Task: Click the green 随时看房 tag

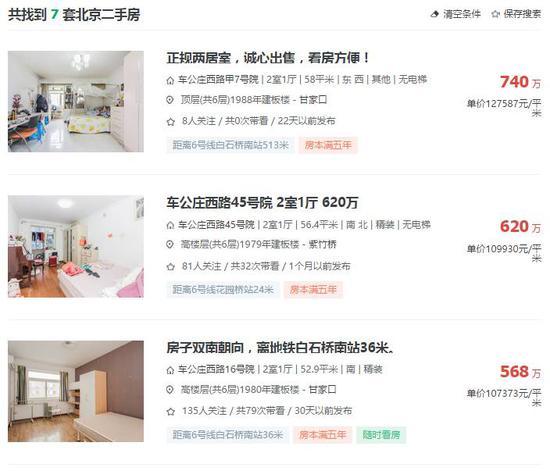Action: [x=381, y=435]
